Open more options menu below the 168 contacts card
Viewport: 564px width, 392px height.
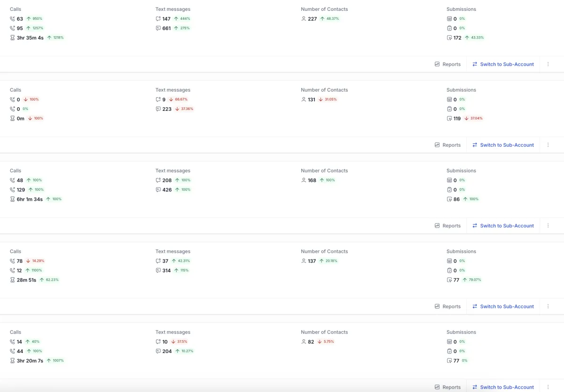[x=548, y=226]
